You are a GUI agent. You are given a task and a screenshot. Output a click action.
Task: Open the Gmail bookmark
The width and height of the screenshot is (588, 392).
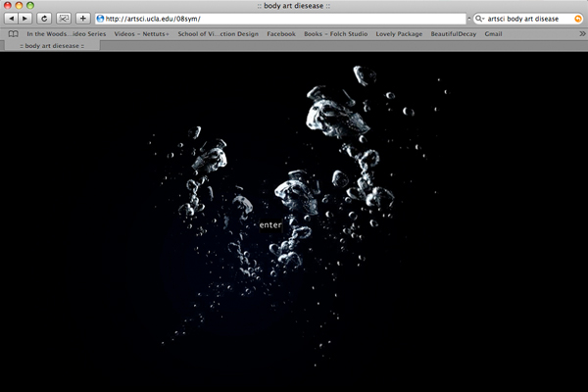493,33
